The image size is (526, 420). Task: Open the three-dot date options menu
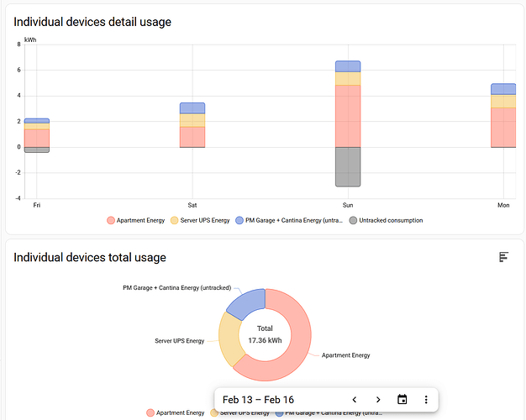426,400
